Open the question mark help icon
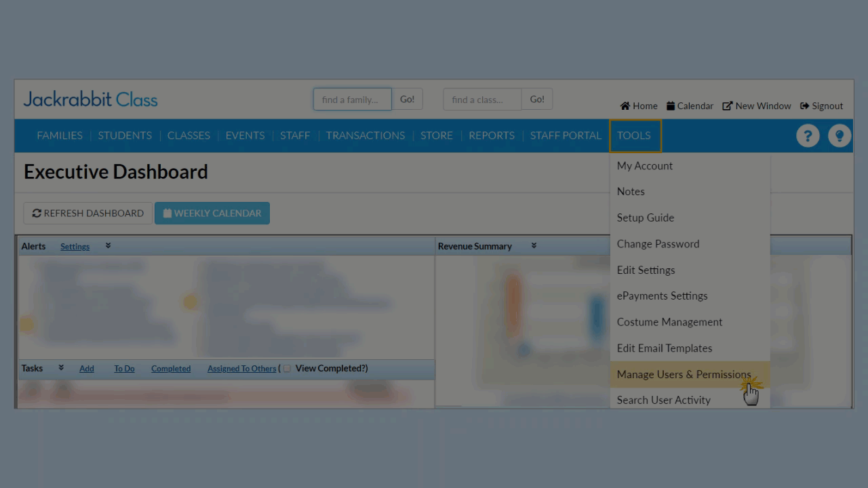This screenshot has width=868, height=488. [x=807, y=136]
